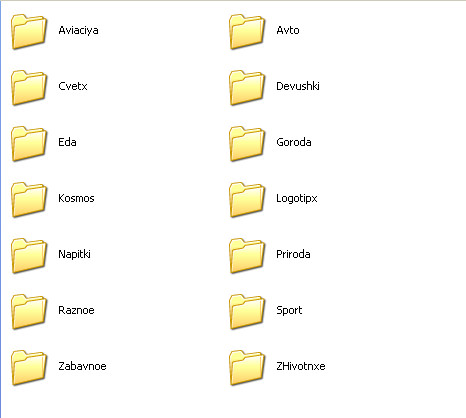Click the Sport folder icon
The image size is (466, 418).
(x=247, y=312)
